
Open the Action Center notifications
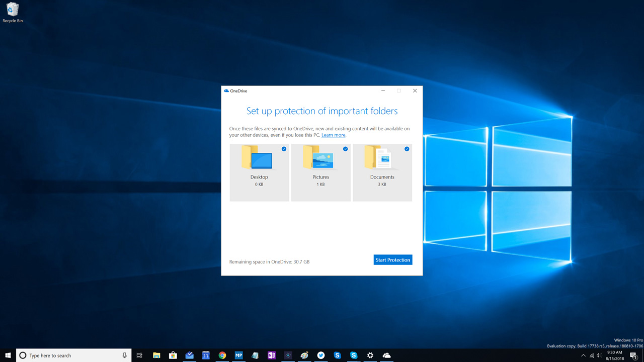[x=633, y=355]
